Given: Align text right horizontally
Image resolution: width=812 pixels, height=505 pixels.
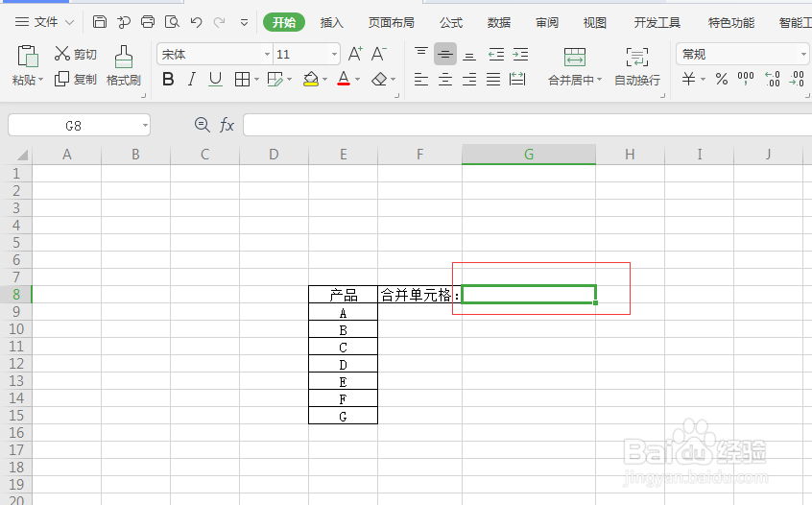Looking at the screenshot, I should [x=469, y=80].
